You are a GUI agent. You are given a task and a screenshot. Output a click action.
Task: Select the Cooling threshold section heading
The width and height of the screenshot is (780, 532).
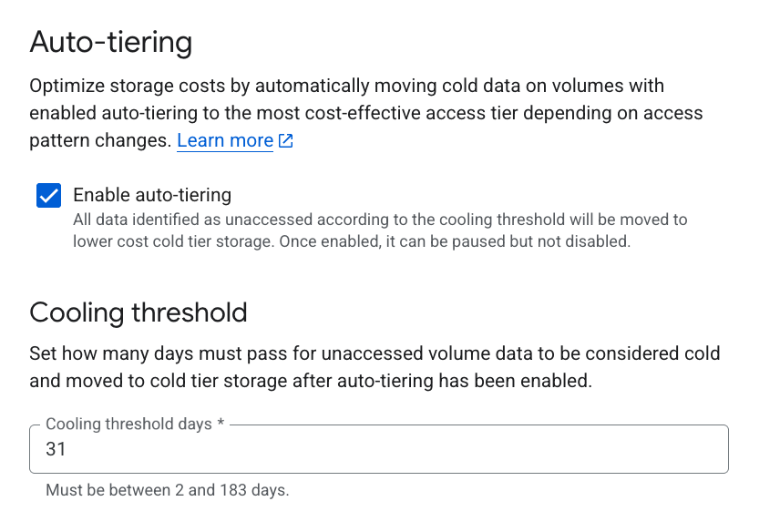click(139, 312)
